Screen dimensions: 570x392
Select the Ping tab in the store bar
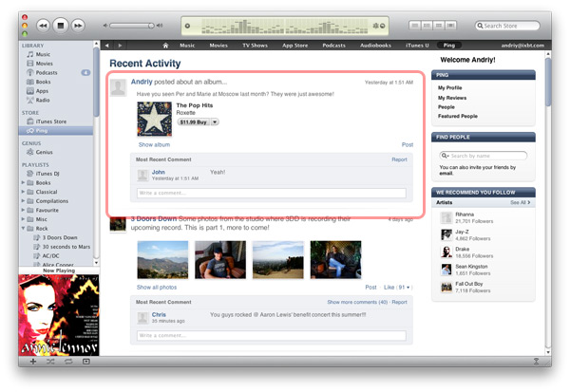tap(449, 46)
